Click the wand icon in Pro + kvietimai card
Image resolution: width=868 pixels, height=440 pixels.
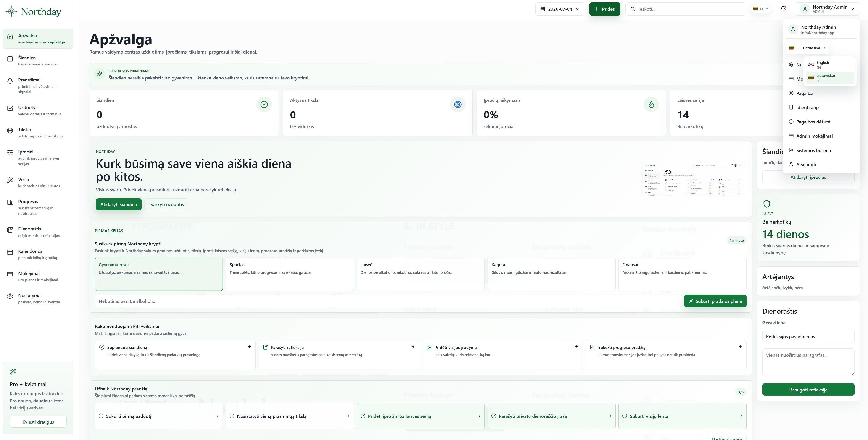[x=13, y=372]
